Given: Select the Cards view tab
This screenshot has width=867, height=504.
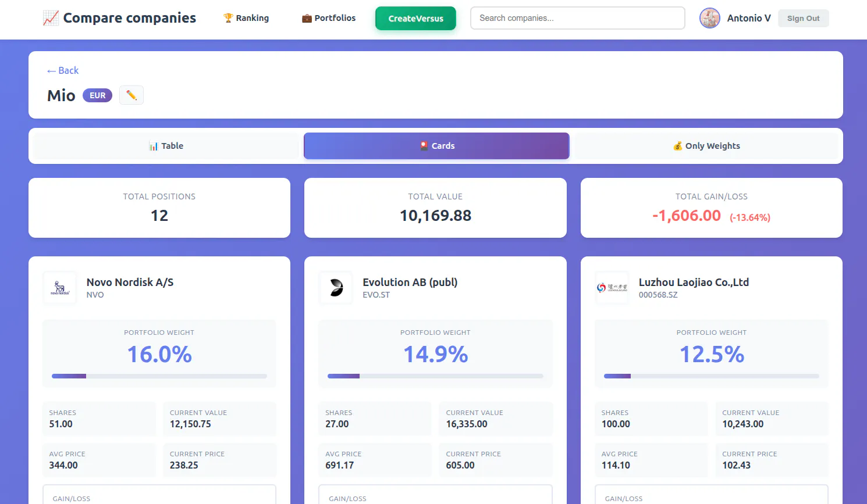Looking at the screenshot, I should tap(436, 146).
